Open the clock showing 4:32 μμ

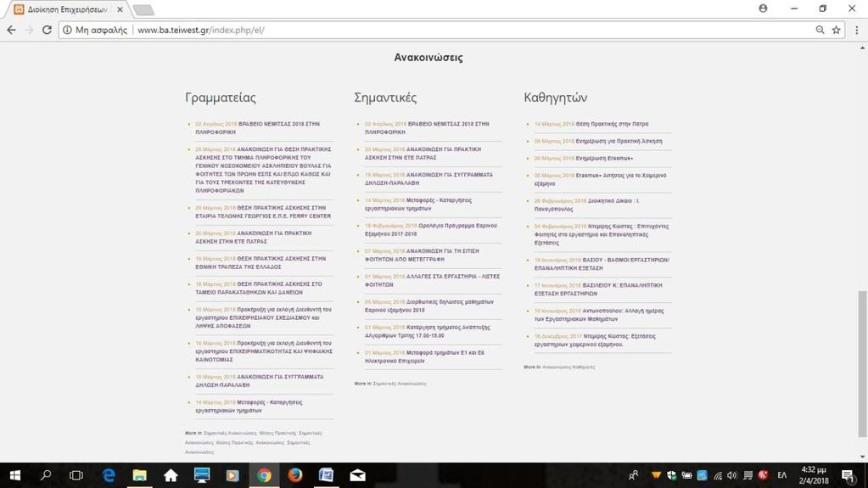[814, 475]
